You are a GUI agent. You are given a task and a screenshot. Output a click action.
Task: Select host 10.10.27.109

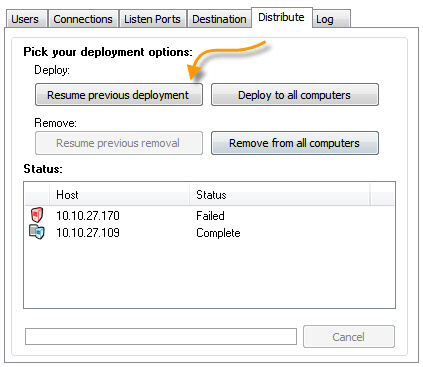coord(88,233)
